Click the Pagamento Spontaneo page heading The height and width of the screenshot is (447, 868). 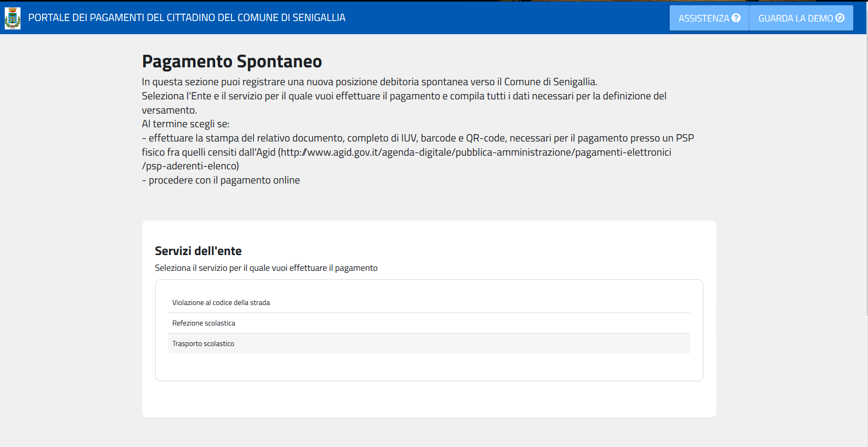(x=231, y=62)
